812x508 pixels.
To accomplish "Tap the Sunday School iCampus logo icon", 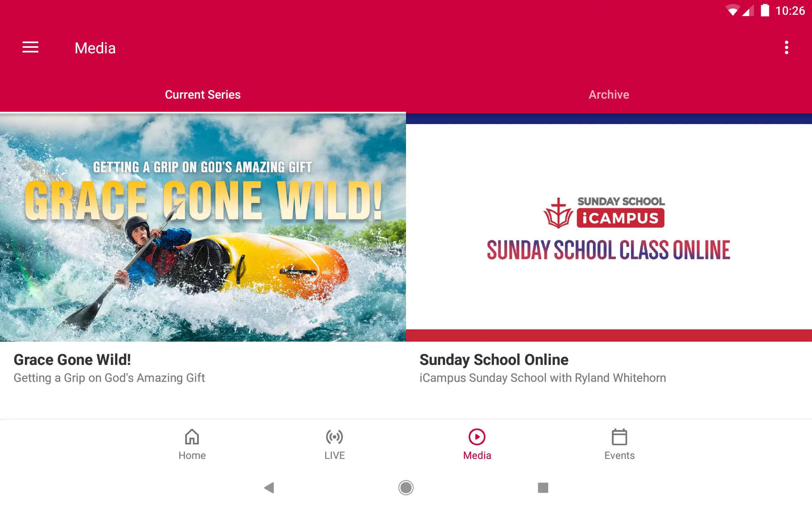I will (x=558, y=212).
